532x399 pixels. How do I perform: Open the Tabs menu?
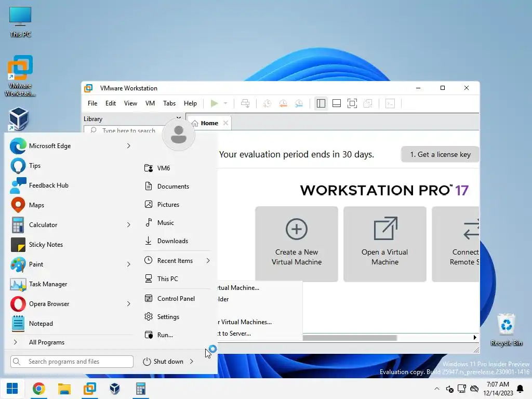169,103
